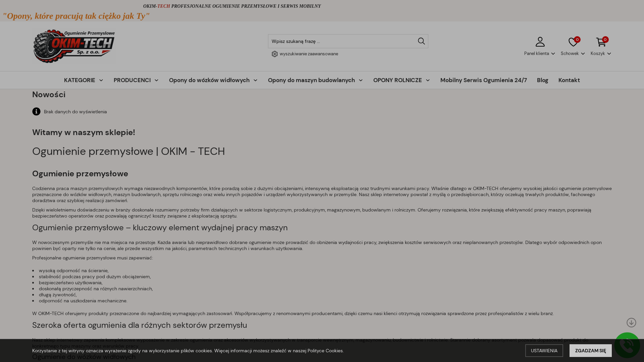Open the Blog page

coord(542,80)
